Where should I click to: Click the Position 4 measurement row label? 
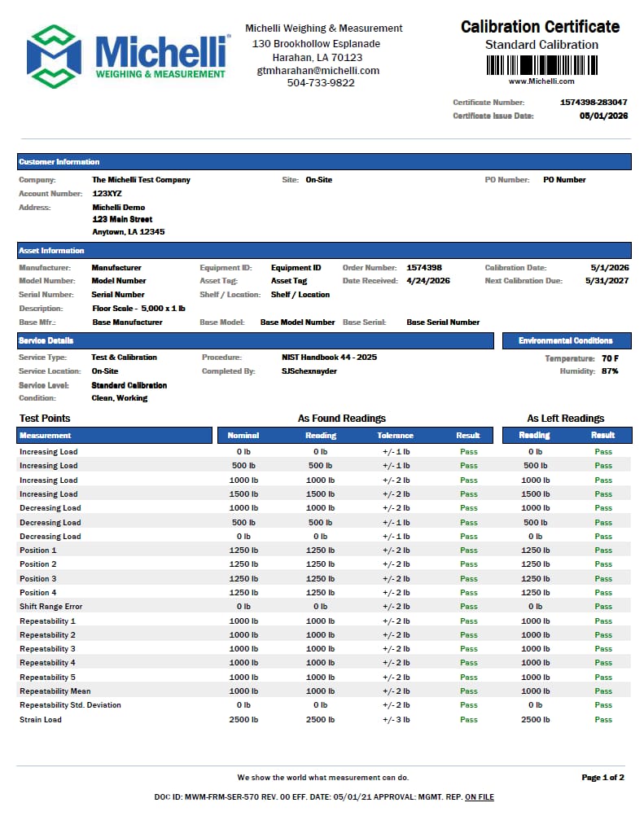click(x=38, y=592)
